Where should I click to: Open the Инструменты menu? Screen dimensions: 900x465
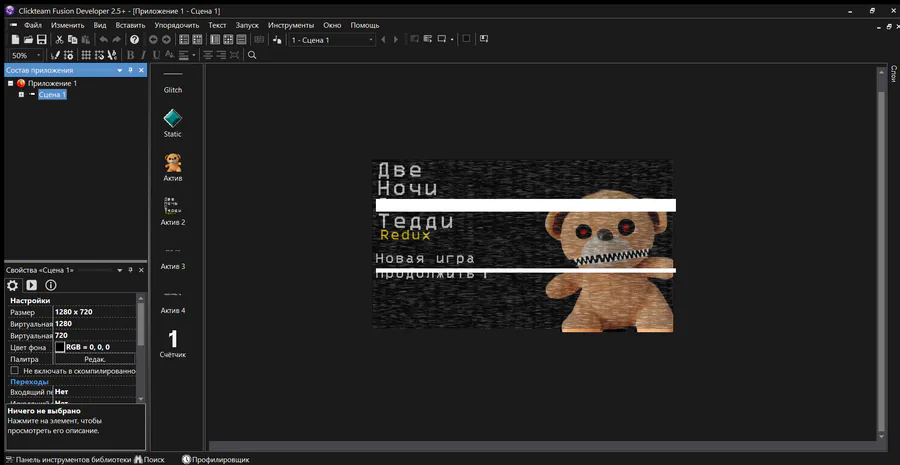click(291, 25)
